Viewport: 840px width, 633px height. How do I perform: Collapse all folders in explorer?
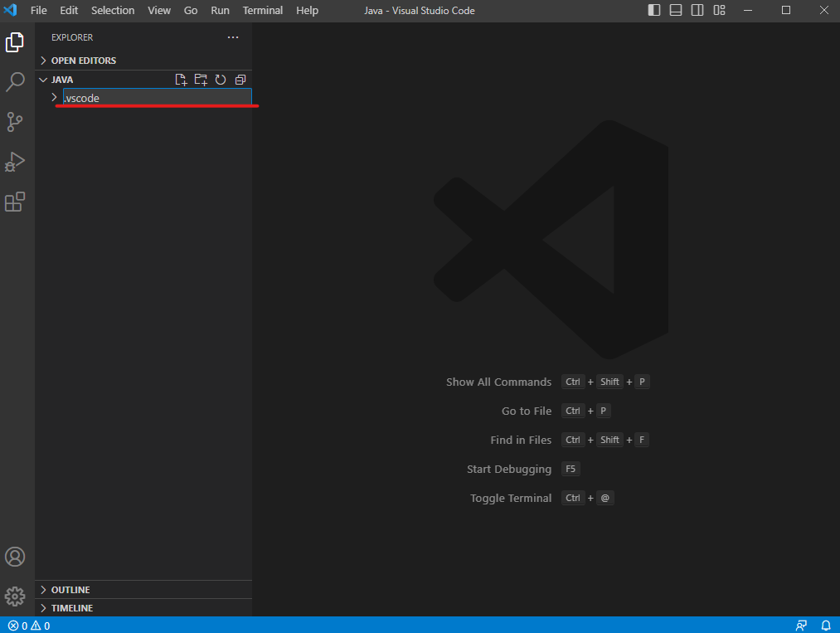click(x=240, y=80)
